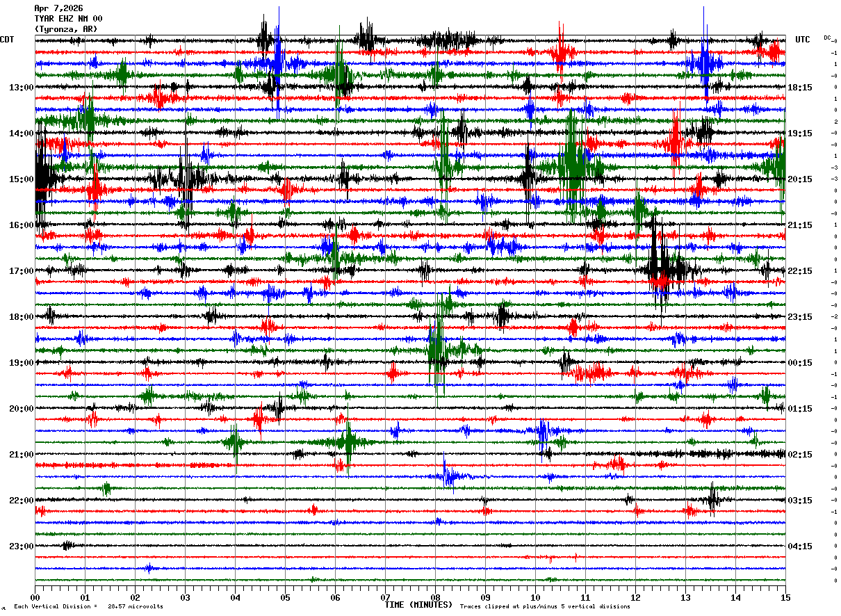Click the 04:15 UTC time label

800,546
